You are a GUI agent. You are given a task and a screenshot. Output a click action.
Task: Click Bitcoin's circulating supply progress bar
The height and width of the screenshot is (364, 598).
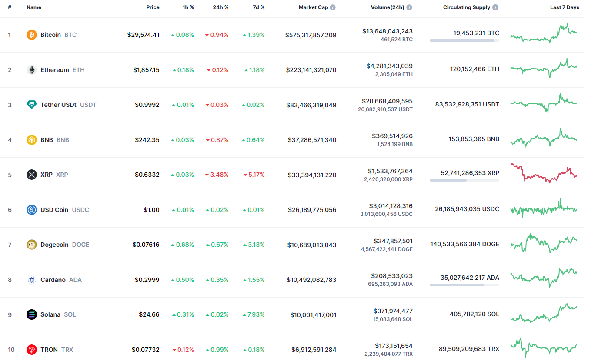coord(464,40)
